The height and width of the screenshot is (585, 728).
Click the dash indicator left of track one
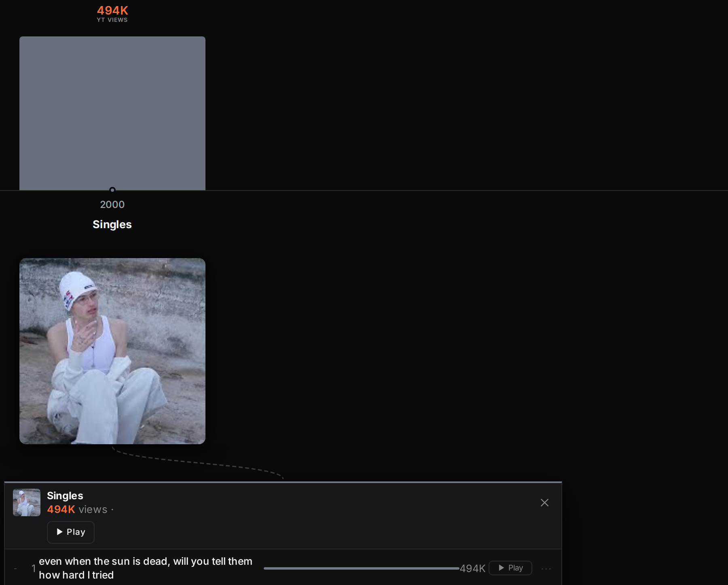coord(15,568)
